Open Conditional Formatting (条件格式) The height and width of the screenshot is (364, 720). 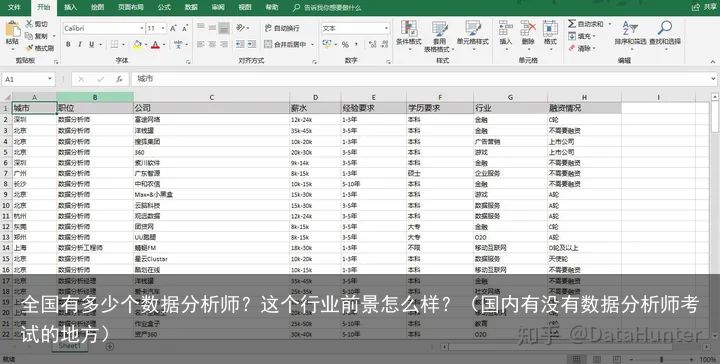tap(409, 33)
